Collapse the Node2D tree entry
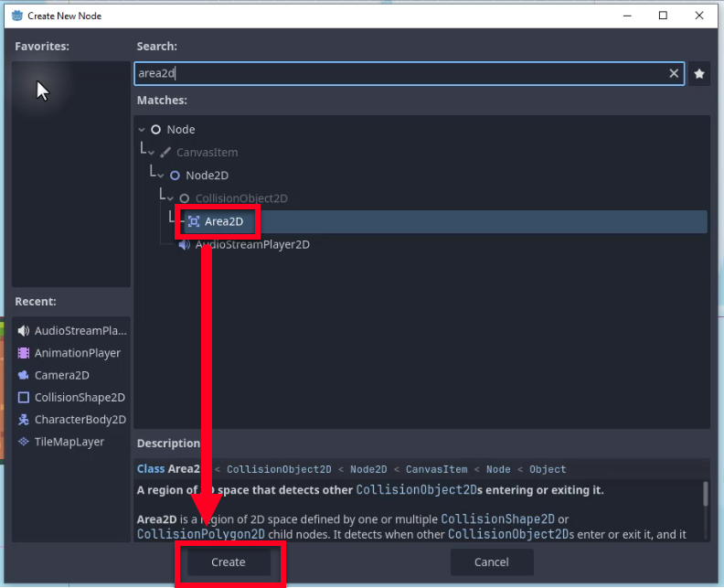This screenshot has height=588, width=724. coord(160,176)
